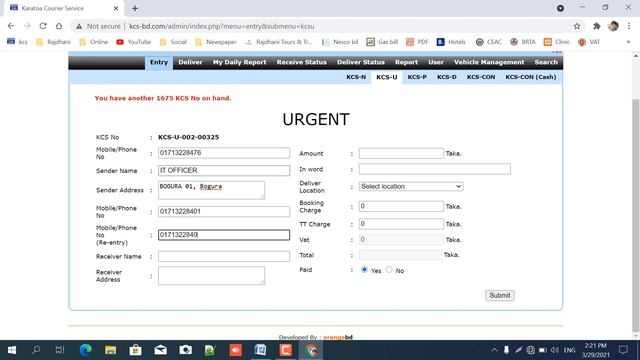Submit the urgent entry form
The image size is (640, 360).
point(500,295)
